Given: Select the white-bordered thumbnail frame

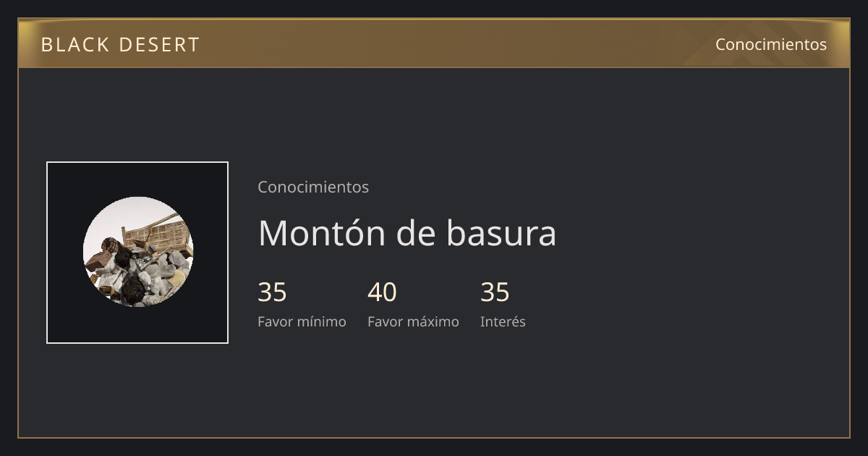Looking at the screenshot, I should [137, 253].
